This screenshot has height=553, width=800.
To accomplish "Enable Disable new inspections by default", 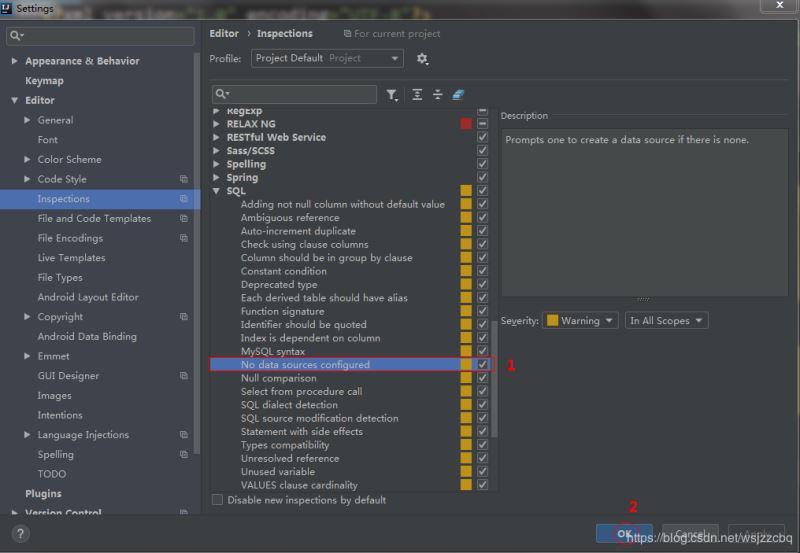I will [217, 500].
